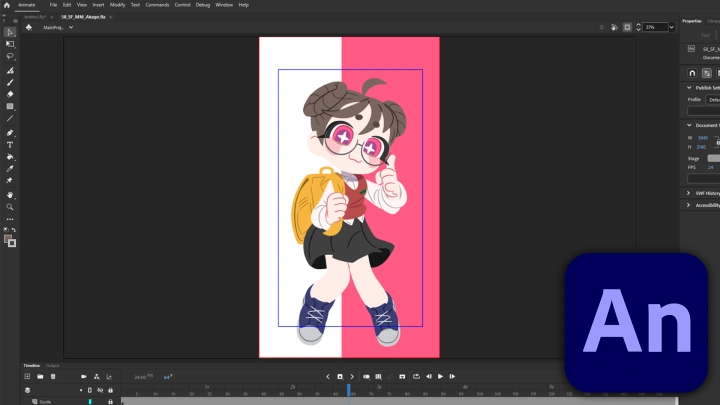Toggle the Object Drawing mode button in Properties
This screenshot has height=405, width=720.
707,73
